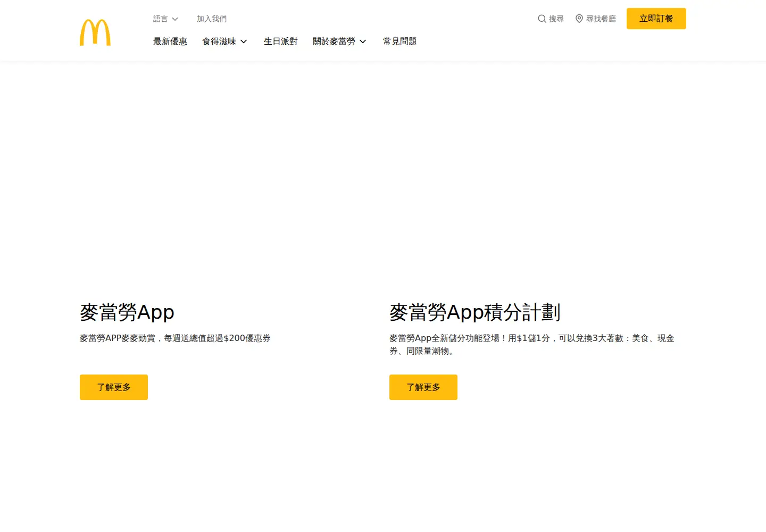This screenshot has width=766, height=532.
Task: Click the 麥當勞App積分計劃 heading
Action: coord(475,312)
